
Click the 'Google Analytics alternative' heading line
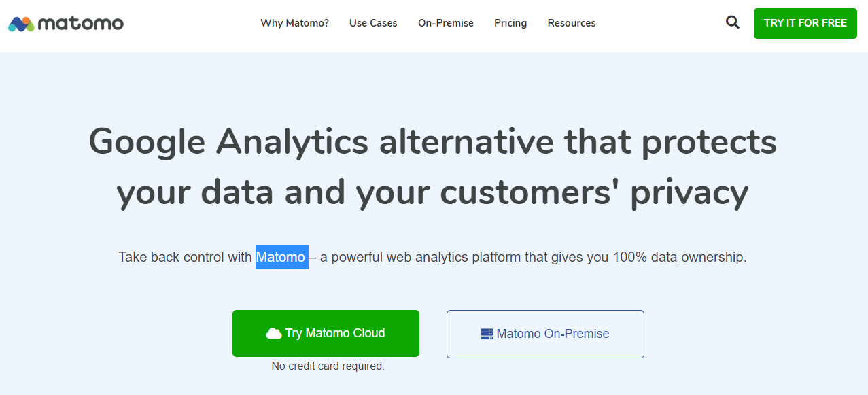pyautogui.click(x=432, y=142)
